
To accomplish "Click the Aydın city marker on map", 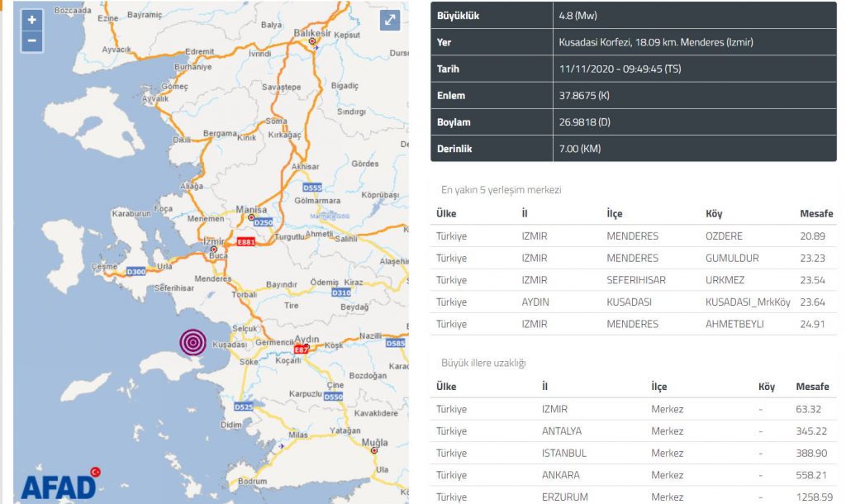I will coord(307,348).
